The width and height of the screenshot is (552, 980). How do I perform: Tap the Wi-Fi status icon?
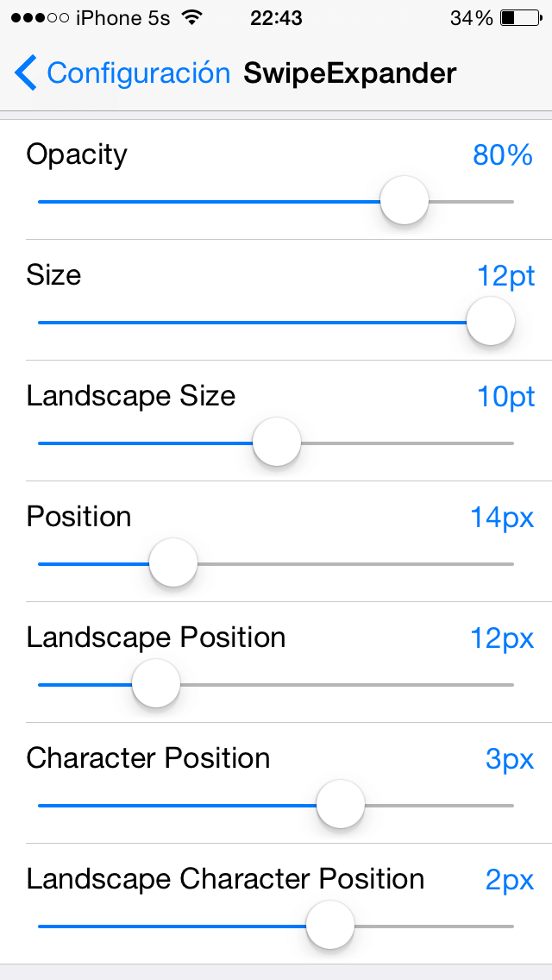click(192, 18)
